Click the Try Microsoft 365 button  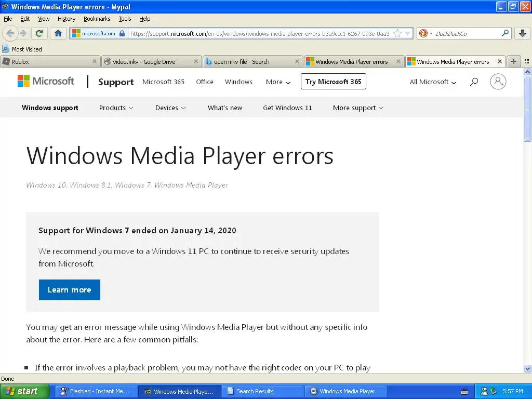[333, 82]
